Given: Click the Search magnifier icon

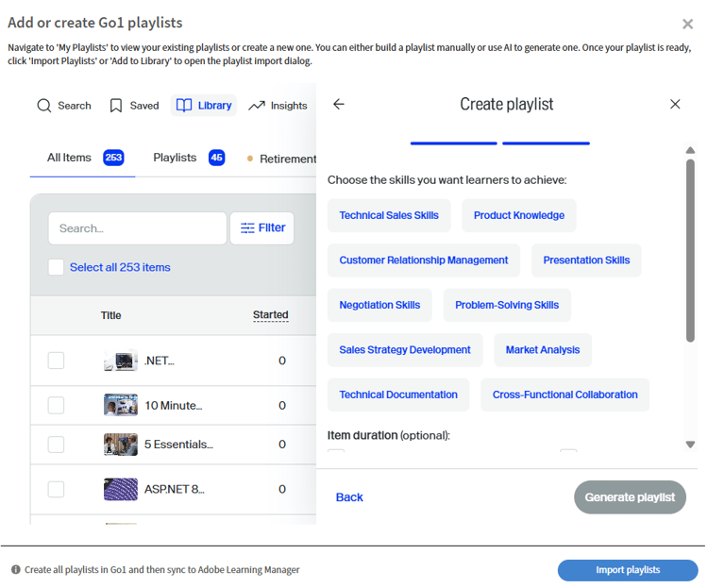Looking at the screenshot, I should [44, 106].
